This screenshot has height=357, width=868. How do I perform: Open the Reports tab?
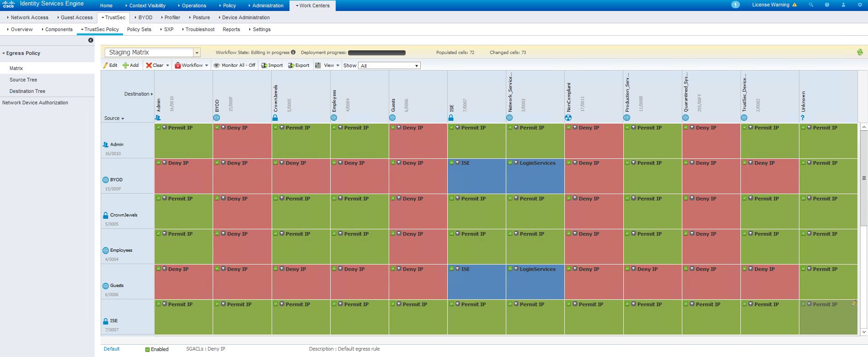[231, 29]
